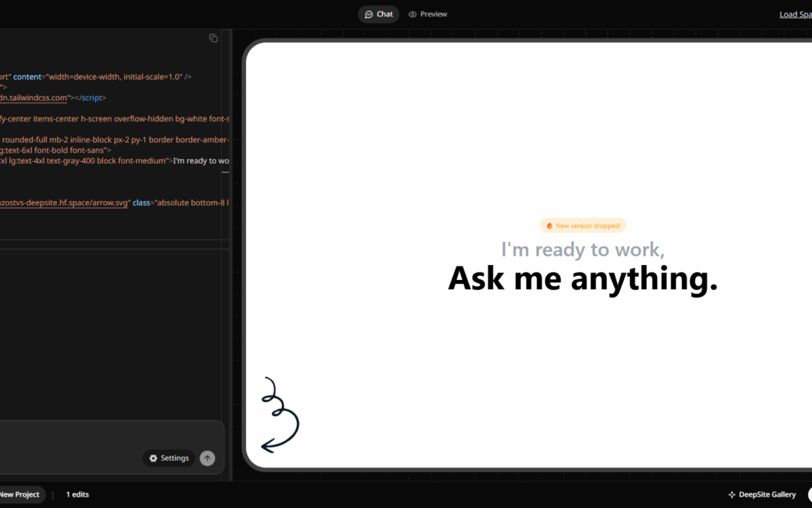Image resolution: width=812 pixels, height=508 pixels.
Task: Switch to the Preview tab
Action: [x=428, y=14]
